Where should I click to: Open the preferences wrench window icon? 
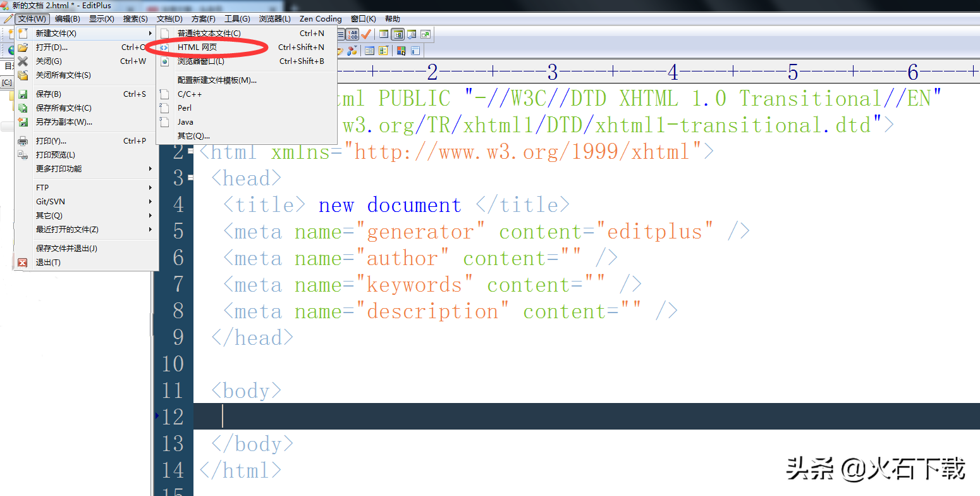411,34
